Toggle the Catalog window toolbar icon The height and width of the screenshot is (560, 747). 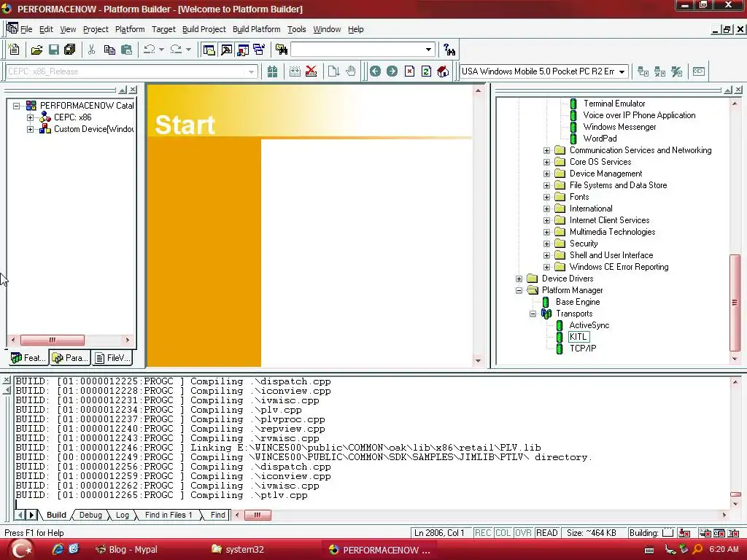point(243,50)
